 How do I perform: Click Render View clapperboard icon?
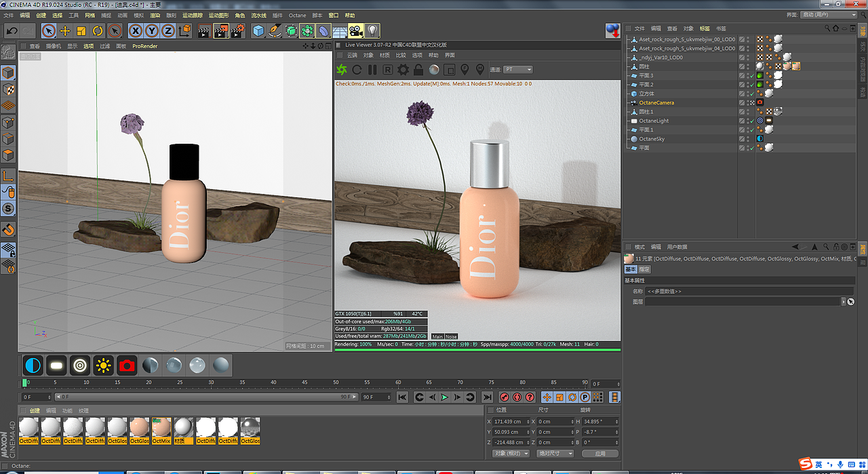204,31
